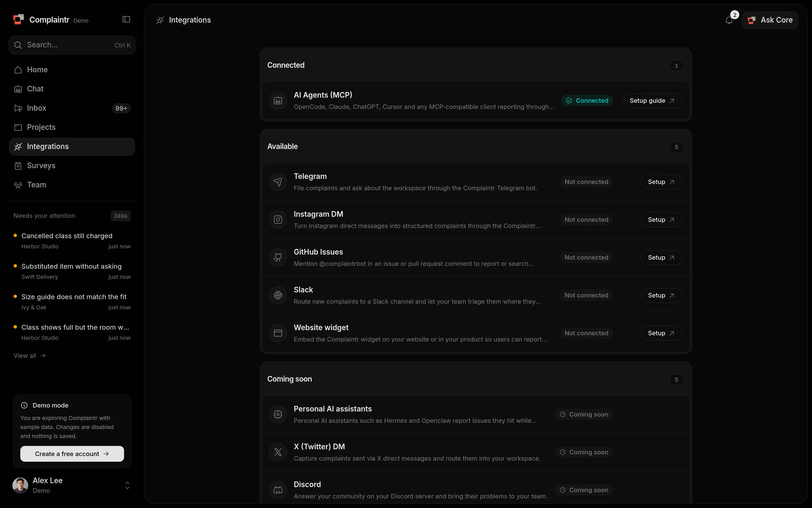Click the Demo mode info icon
This screenshot has height=508, width=812.
click(x=24, y=405)
